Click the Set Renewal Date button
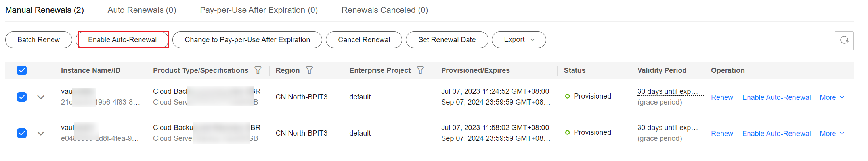Image resolution: width=868 pixels, height=161 pixels. click(447, 40)
